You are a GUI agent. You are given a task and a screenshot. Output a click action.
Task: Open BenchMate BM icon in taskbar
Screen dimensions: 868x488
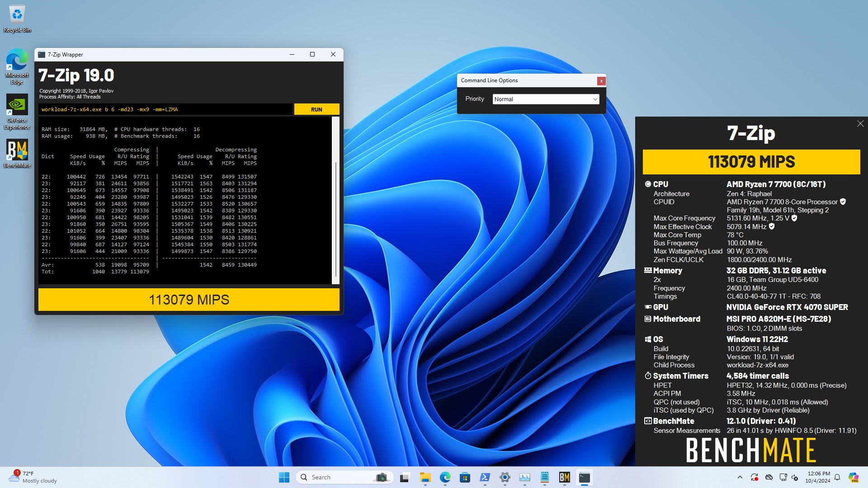click(x=565, y=477)
